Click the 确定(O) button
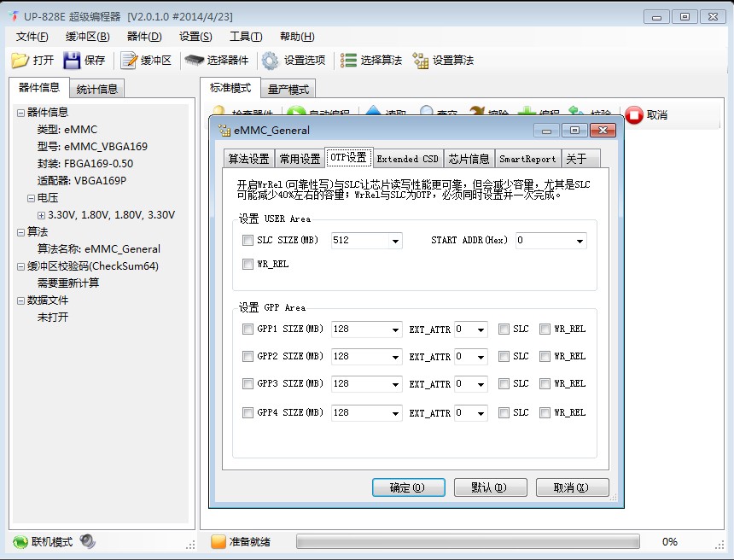This screenshot has width=734, height=560. 408,487
